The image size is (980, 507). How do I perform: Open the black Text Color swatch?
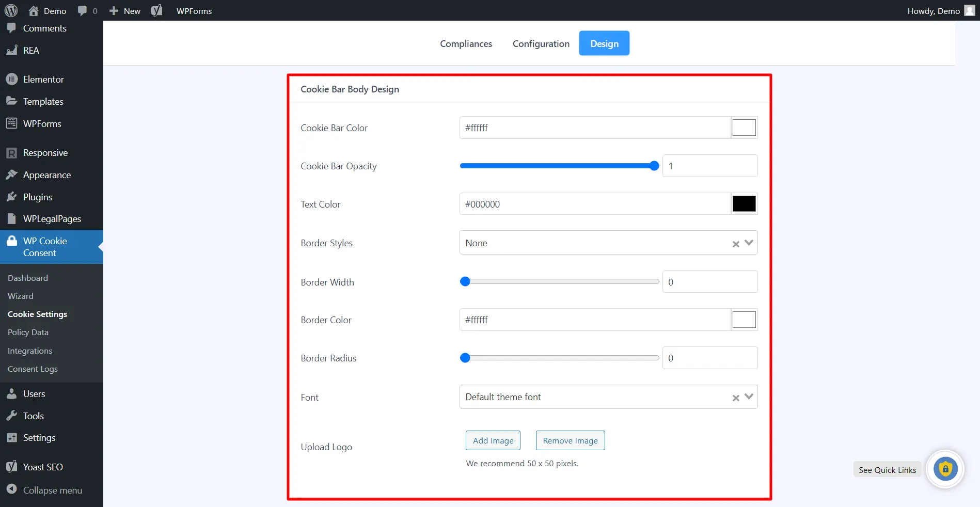click(744, 204)
